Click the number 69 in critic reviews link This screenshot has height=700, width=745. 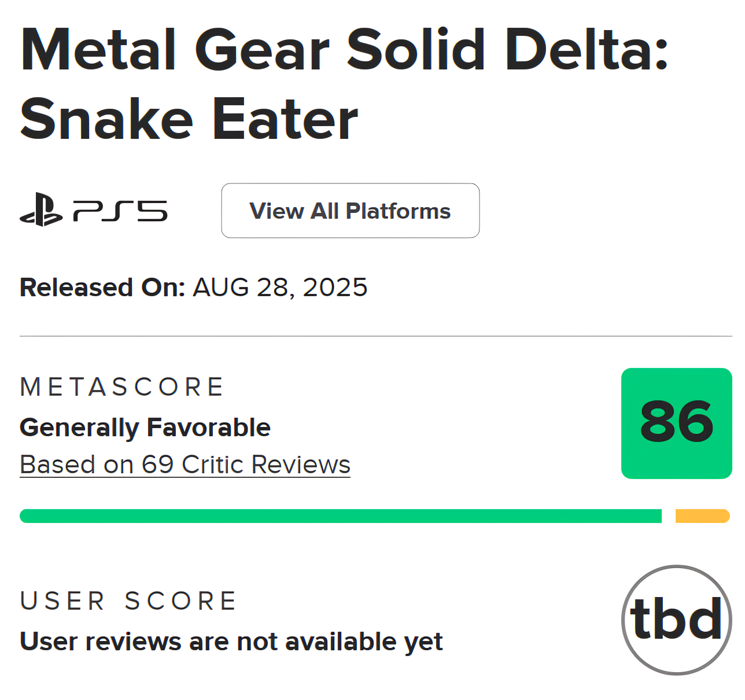tap(158, 465)
